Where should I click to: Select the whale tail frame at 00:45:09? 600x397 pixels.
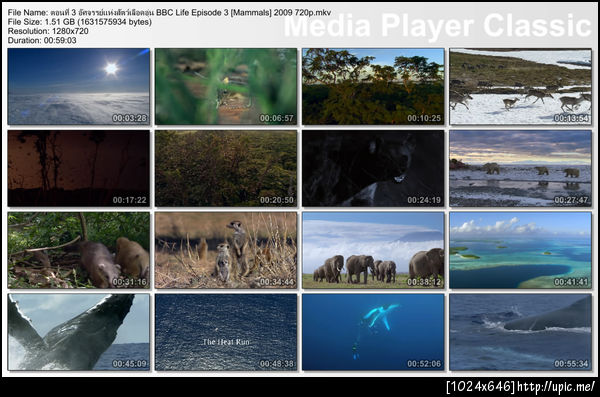78,332
